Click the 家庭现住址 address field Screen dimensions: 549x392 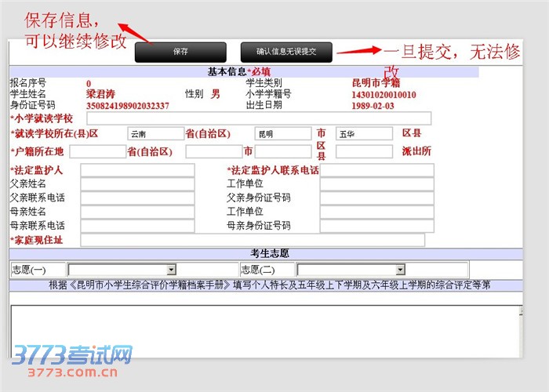pos(253,240)
